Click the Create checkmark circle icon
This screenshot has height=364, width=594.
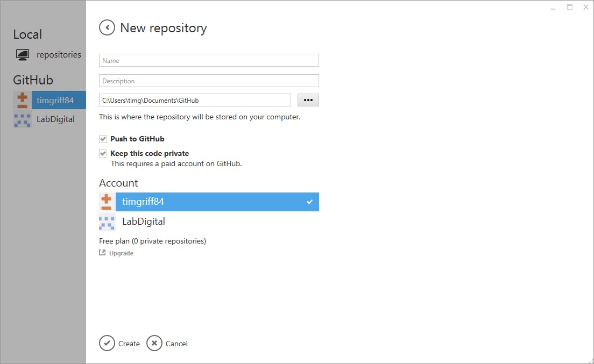[107, 343]
